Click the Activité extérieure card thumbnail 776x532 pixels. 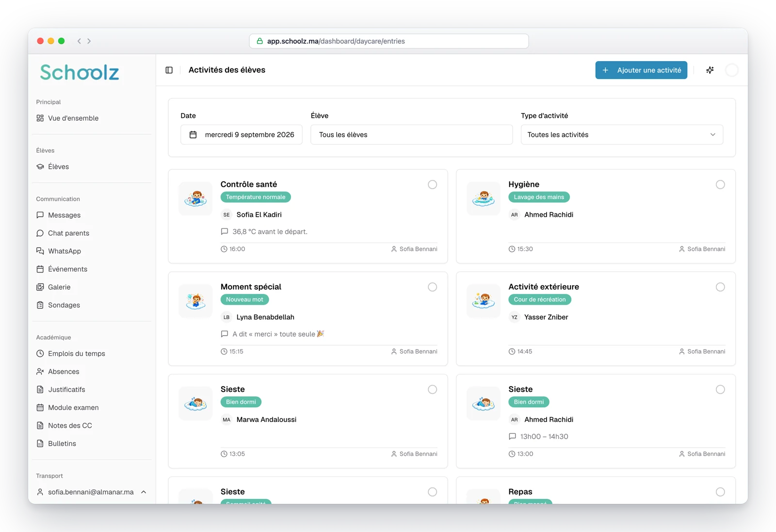point(484,301)
